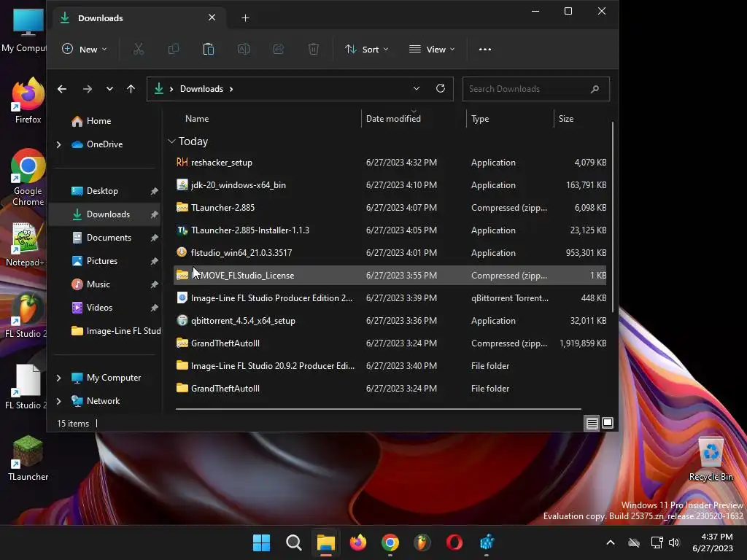Switch to large thumbnails view icon
Image resolution: width=747 pixels, height=560 pixels.
[608, 423]
